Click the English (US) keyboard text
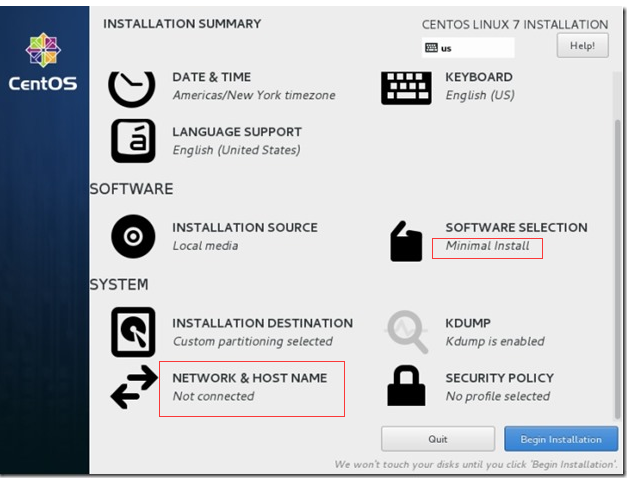The image size is (627, 484). click(x=480, y=95)
